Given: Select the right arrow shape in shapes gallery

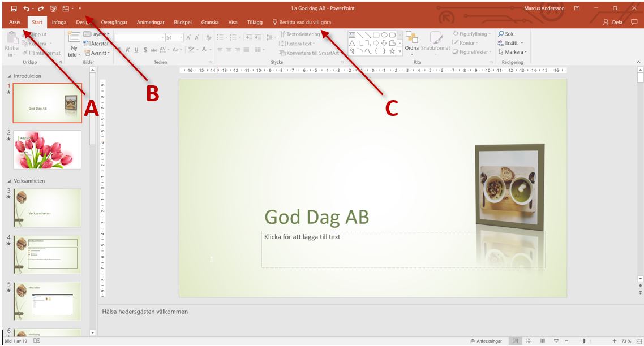Looking at the screenshot, I should click(376, 43).
